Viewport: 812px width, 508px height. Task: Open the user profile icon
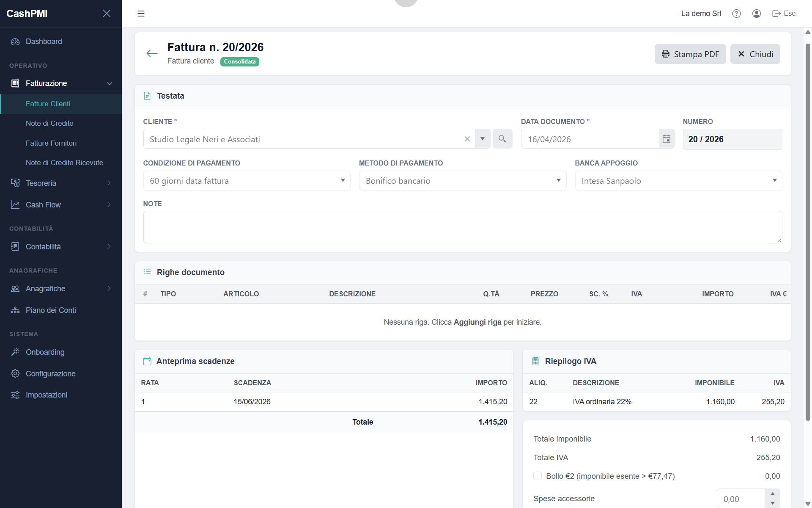[757, 14]
